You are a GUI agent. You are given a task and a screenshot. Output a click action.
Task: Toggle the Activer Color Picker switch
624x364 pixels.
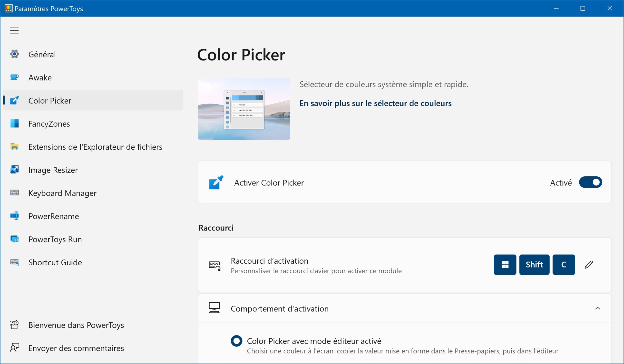click(590, 182)
